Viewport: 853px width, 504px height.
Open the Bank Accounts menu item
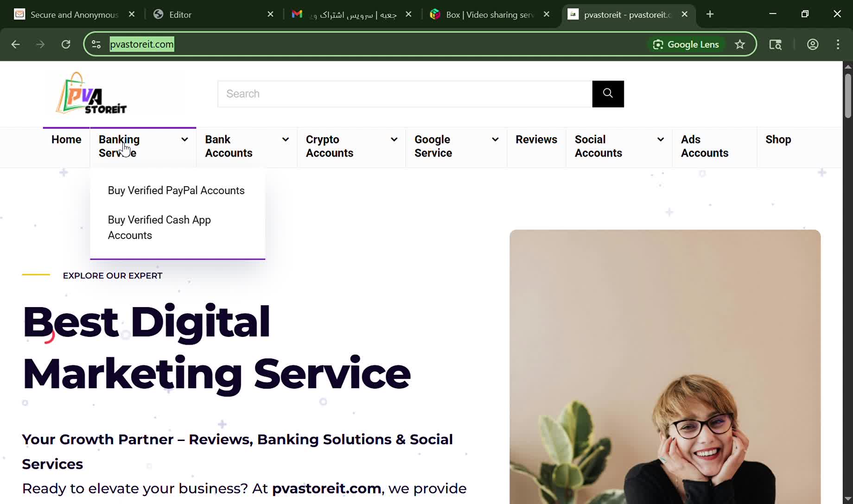[229, 146]
